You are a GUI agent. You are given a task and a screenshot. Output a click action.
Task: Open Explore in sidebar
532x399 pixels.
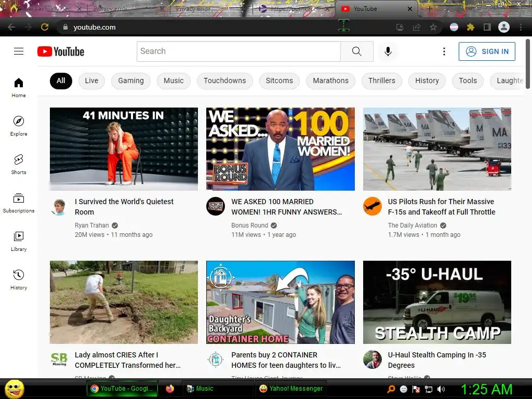point(19,126)
